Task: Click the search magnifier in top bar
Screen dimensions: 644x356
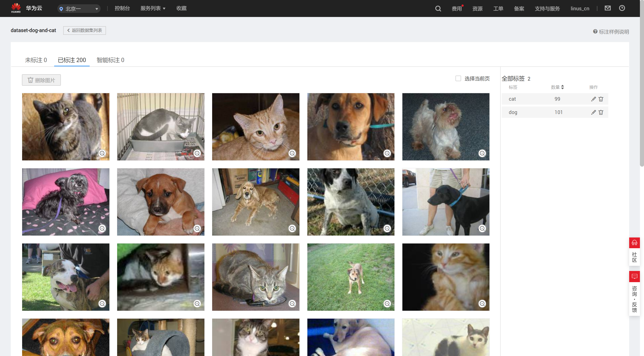Action: coord(438,9)
